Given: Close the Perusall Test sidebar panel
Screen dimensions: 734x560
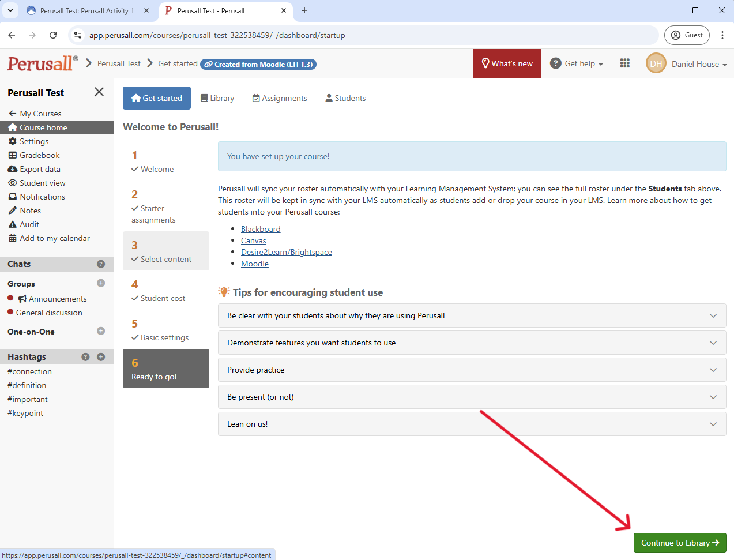Looking at the screenshot, I should pyautogui.click(x=99, y=92).
